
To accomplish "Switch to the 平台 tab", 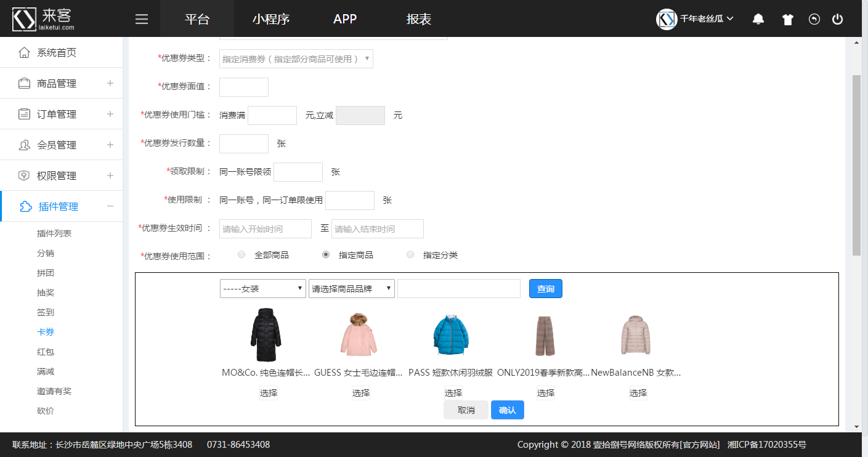I will click(x=197, y=18).
